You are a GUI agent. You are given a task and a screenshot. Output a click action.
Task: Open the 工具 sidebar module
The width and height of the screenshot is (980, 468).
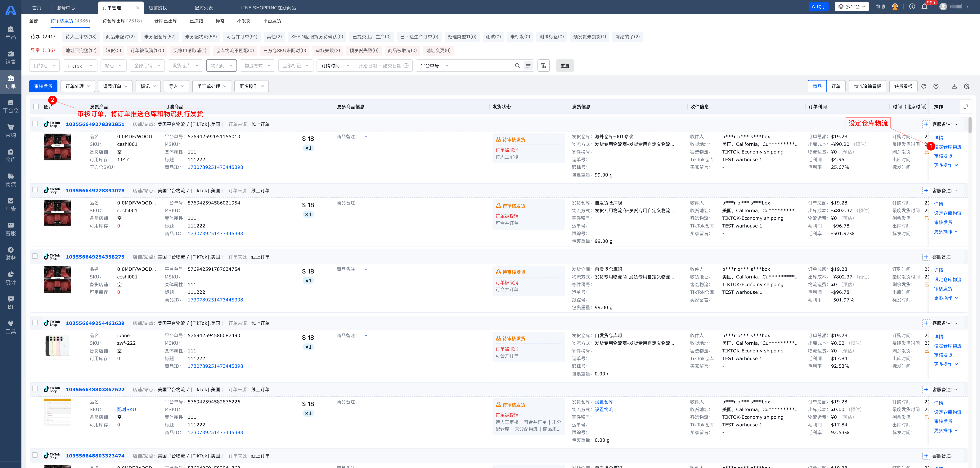(x=11, y=327)
